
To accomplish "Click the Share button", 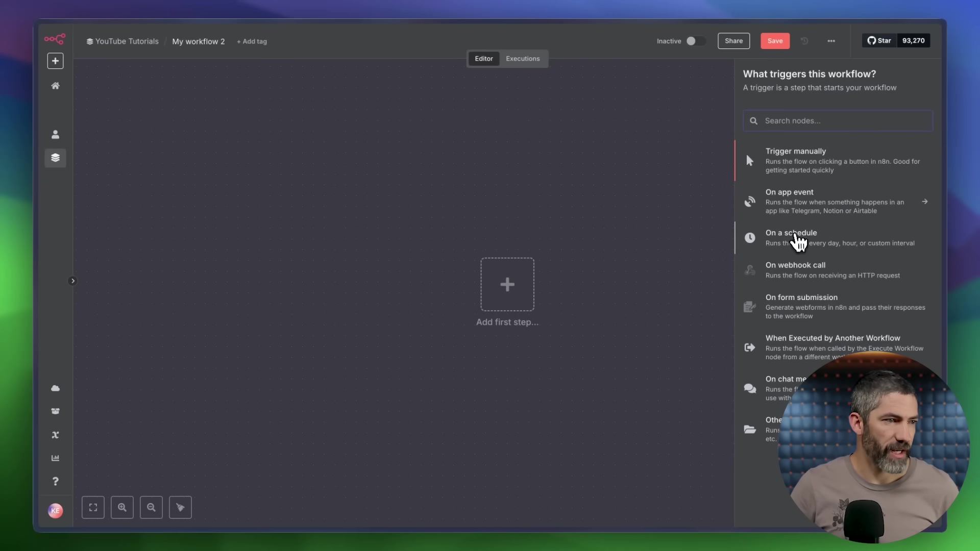I will (x=733, y=41).
